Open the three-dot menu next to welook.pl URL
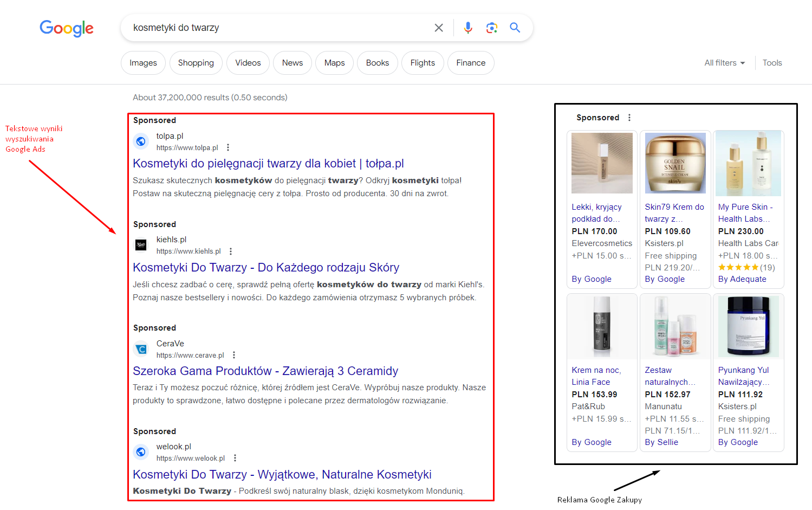This screenshot has width=812, height=510. click(x=235, y=458)
